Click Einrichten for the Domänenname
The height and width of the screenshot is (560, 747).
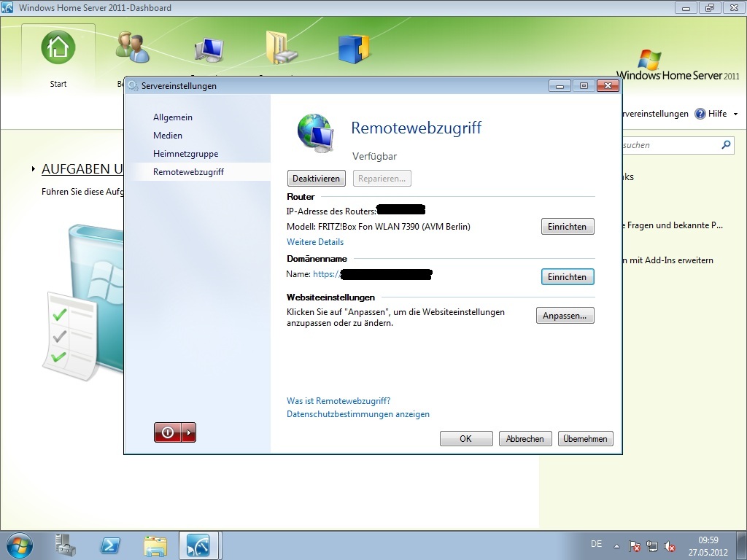pyautogui.click(x=568, y=277)
